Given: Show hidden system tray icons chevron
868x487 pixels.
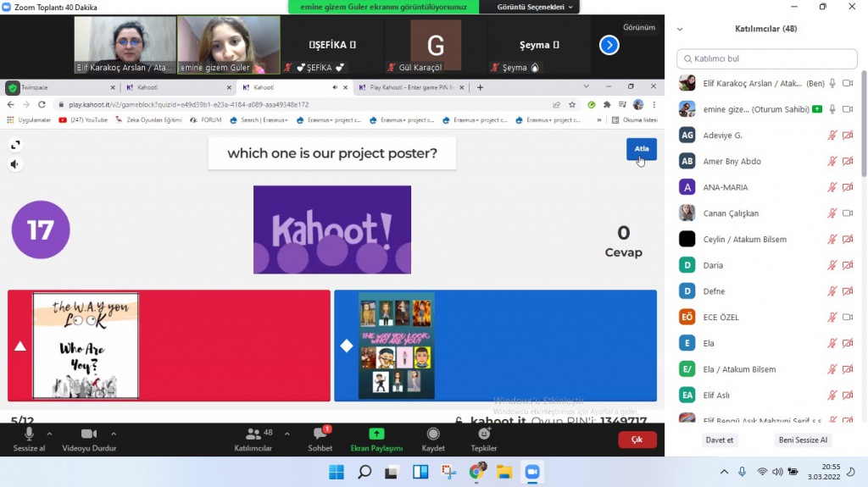Looking at the screenshot, I should point(724,472).
